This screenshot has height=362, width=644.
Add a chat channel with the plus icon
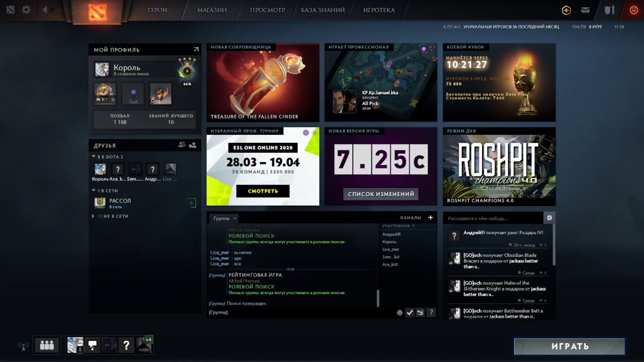point(430,218)
